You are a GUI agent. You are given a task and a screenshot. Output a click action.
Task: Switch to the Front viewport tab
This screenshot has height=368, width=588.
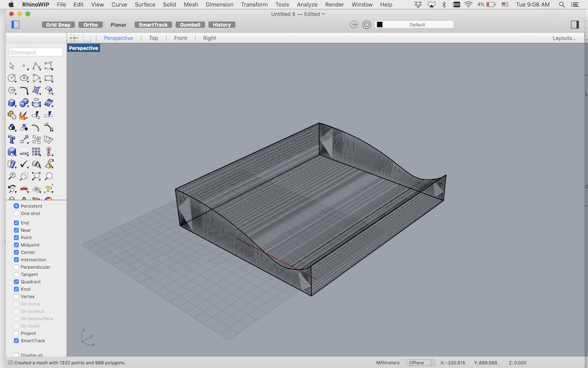tap(181, 38)
